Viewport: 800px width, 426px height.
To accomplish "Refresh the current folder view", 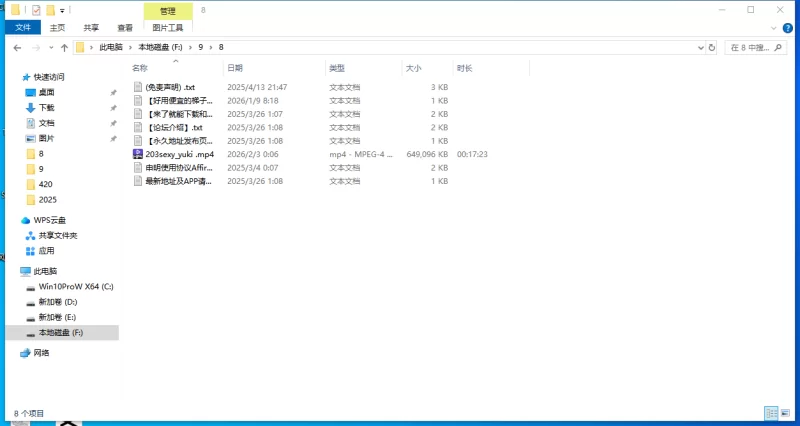I will point(712,47).
